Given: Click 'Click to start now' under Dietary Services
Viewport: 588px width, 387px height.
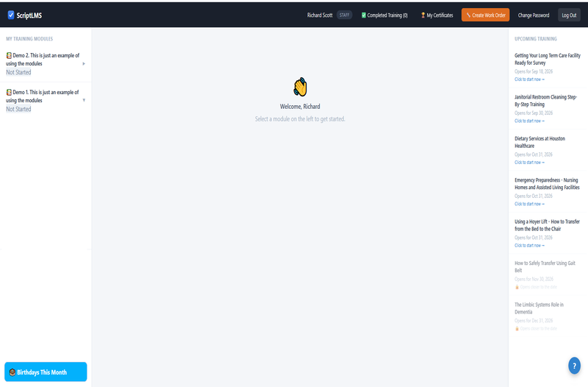Looking at the screenshot, I should coord(529,163).
